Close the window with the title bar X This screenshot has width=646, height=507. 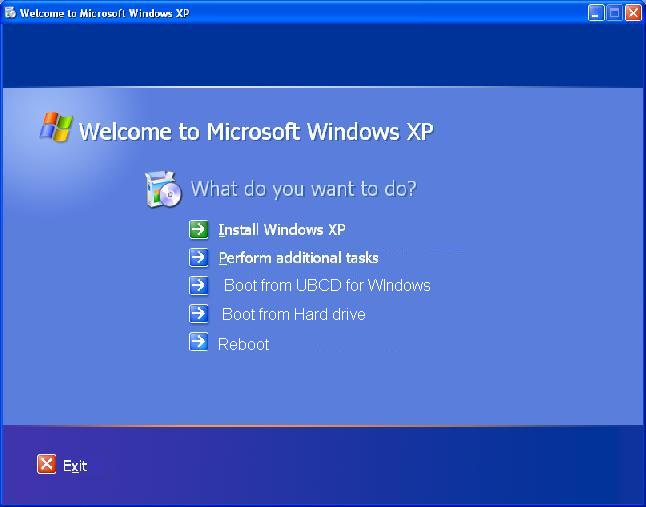tap(633, 13)
